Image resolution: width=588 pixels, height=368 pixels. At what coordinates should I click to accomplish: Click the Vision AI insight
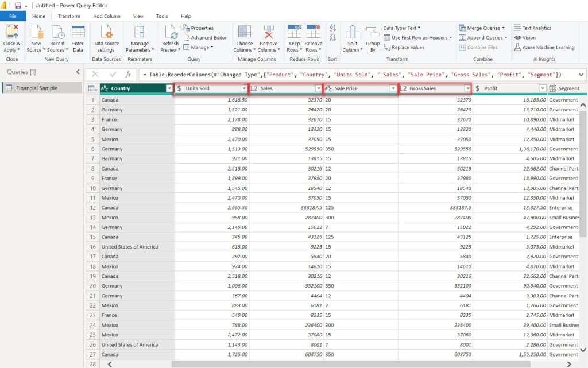525,38
